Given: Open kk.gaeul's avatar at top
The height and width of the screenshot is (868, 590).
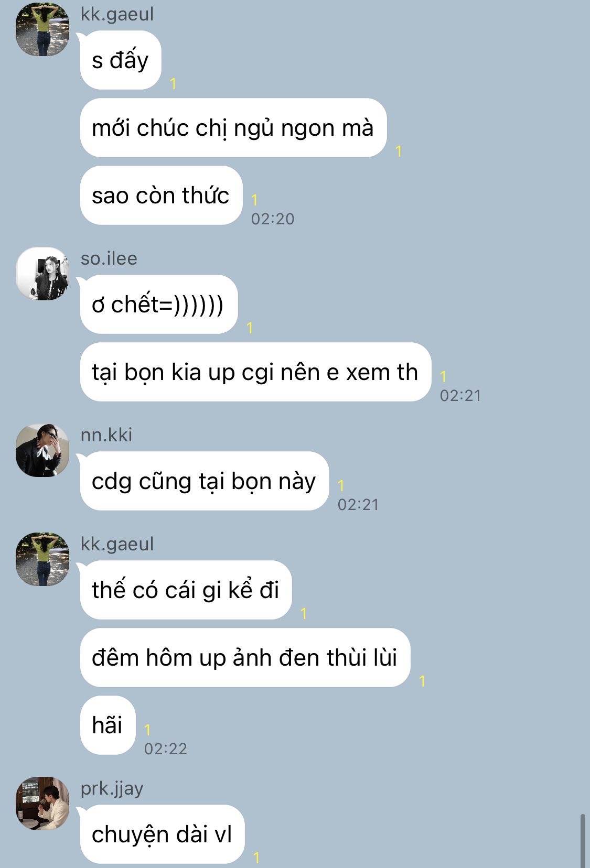Looking at the screenshot, I should [42, 29].
